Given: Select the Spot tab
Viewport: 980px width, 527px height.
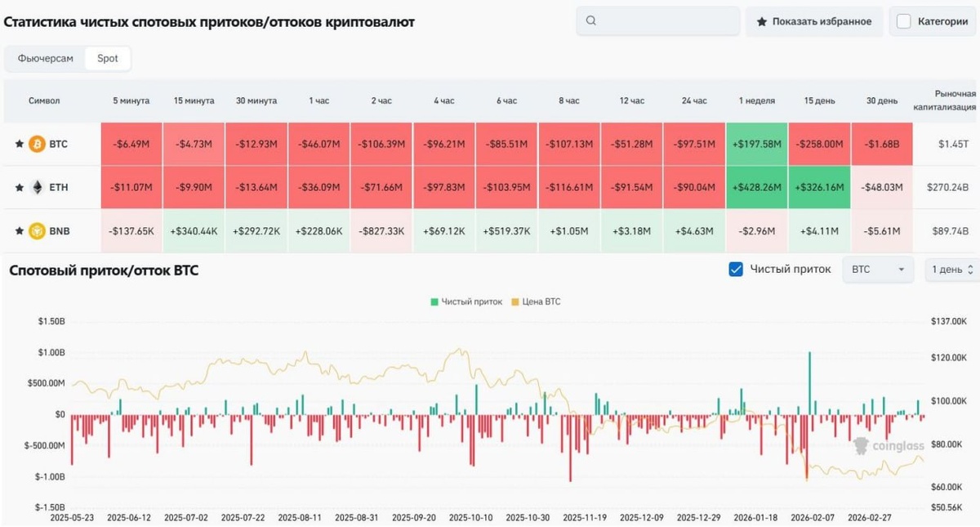Looking at the screenshot, I should point(108,59).
